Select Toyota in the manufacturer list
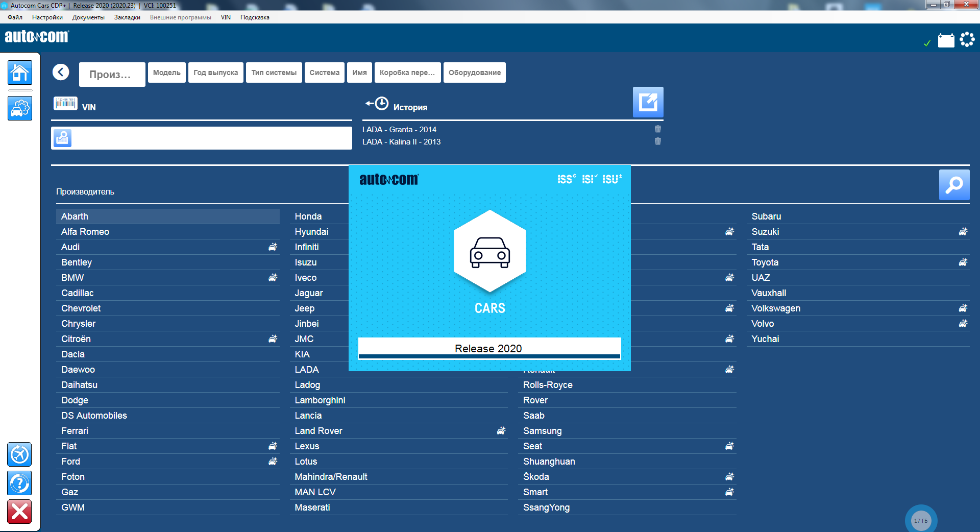The image size is (980, 532). click(x=765, y=262)
